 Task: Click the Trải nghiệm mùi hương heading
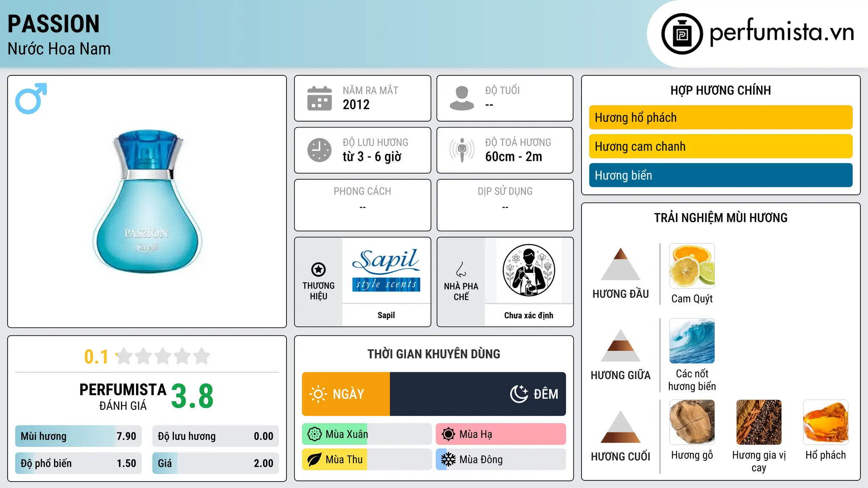721,218
